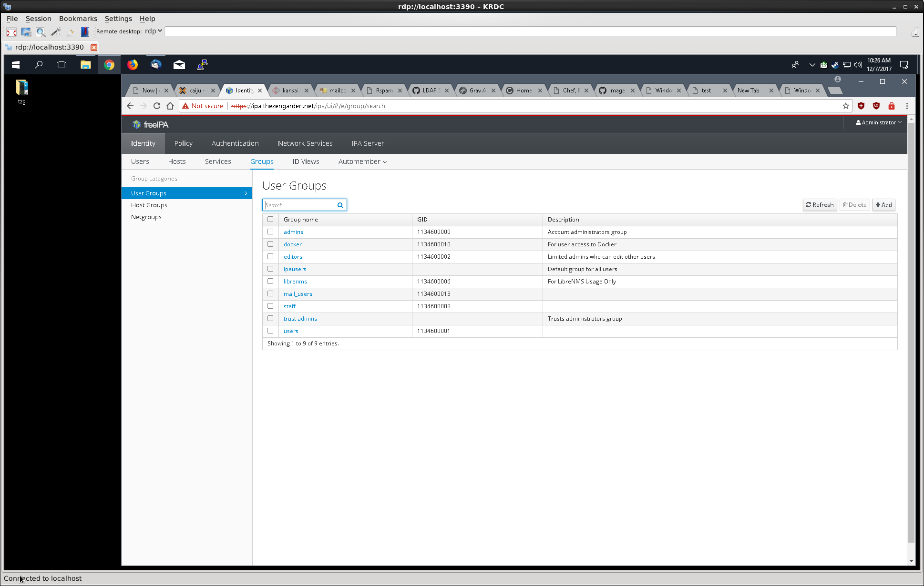The height and width of the screenshot is (586, 924).
Task: Open the KRDC Session menu
Action: click(x=38, y=19)
